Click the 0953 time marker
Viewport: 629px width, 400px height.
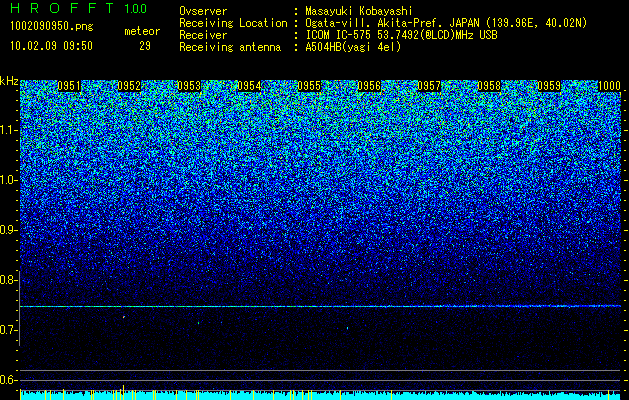(189, 86)
